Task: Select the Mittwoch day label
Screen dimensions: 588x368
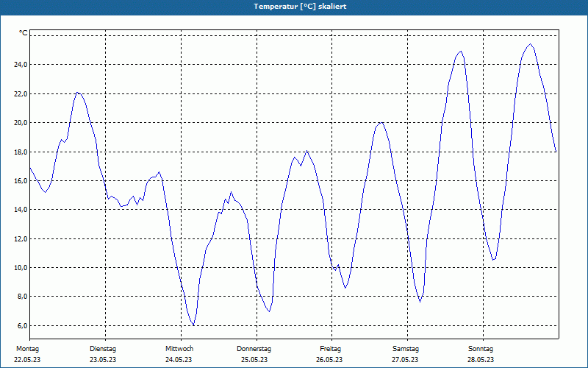Action: [179, 349]
